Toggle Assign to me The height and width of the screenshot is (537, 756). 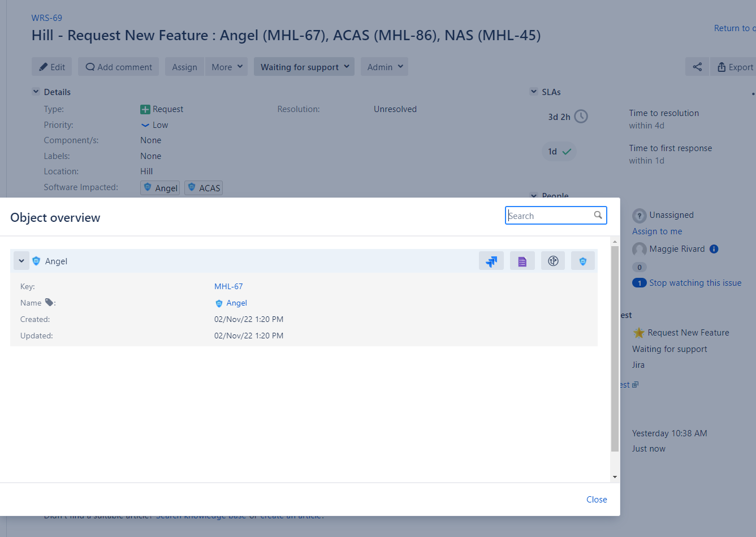[657, 231]
